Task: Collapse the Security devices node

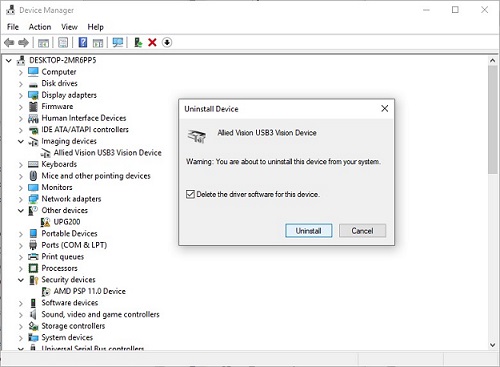Action: (21, 280)
